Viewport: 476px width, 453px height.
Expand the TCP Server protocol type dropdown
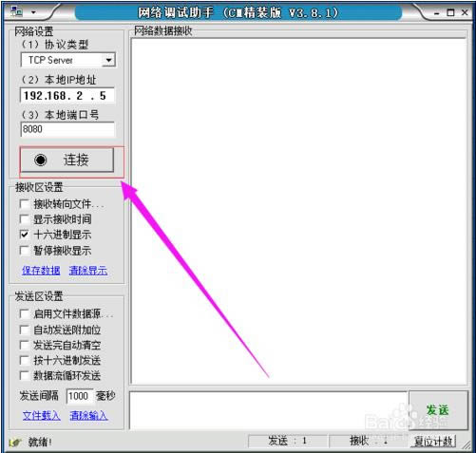[108, 60]
